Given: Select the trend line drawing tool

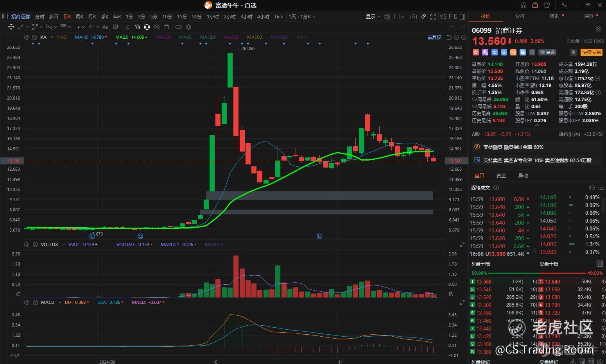Looking at the screenshot, I should click(21, 27).
